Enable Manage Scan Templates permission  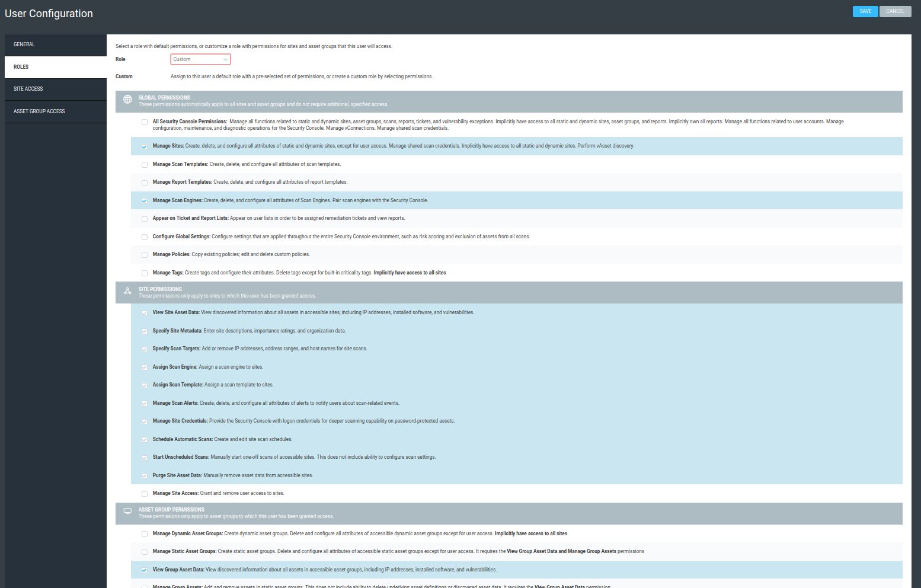click(x=145, y=164)
